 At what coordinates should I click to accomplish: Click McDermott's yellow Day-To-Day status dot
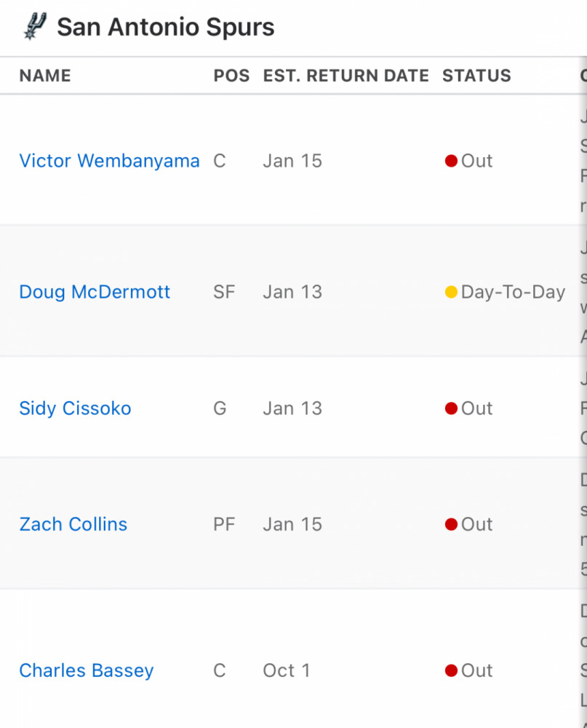click(x=451, y=292)
